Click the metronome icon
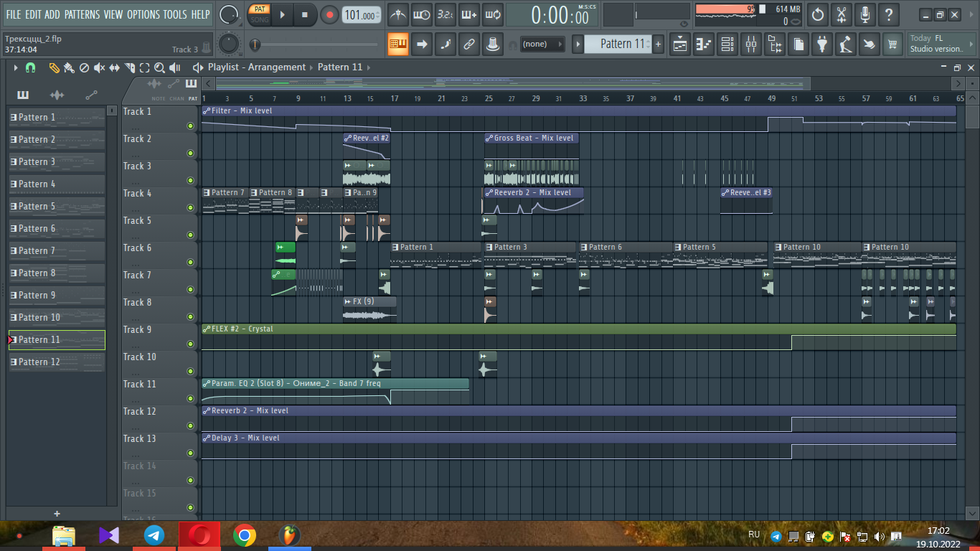980x551 pixels. 398,14
